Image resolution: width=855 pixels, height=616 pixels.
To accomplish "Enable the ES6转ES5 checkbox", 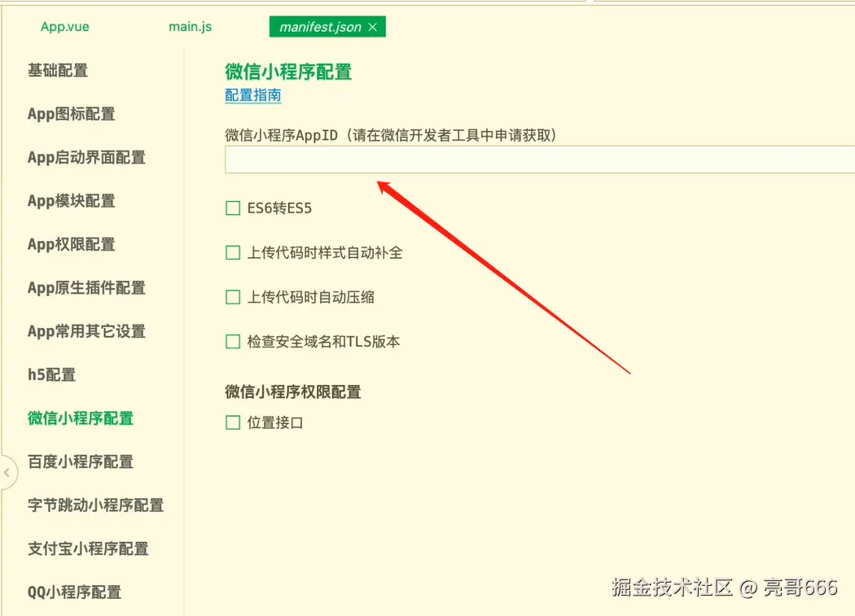I will tap(233, 208).
